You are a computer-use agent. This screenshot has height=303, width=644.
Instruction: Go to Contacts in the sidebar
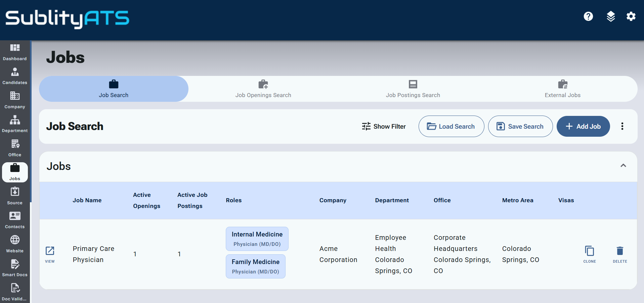[x=15, y=220]
